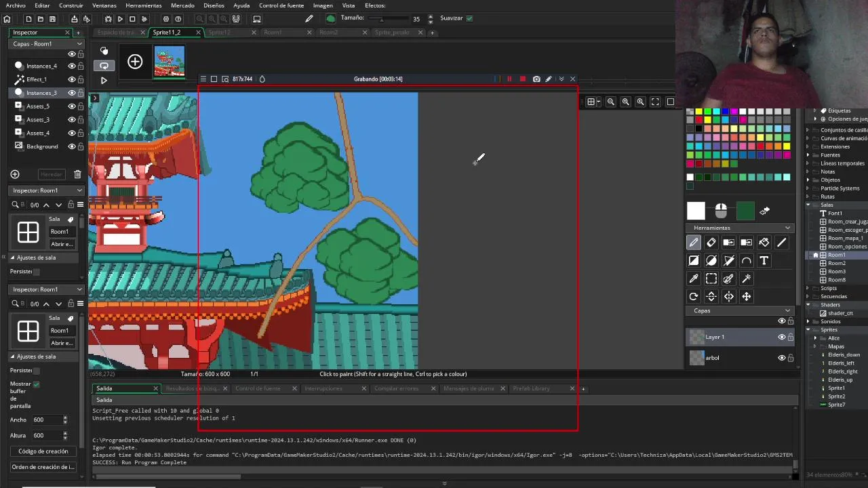868x488 pixels.
Task: Toggle the grid icon above canvas
Action: (591, 102)
